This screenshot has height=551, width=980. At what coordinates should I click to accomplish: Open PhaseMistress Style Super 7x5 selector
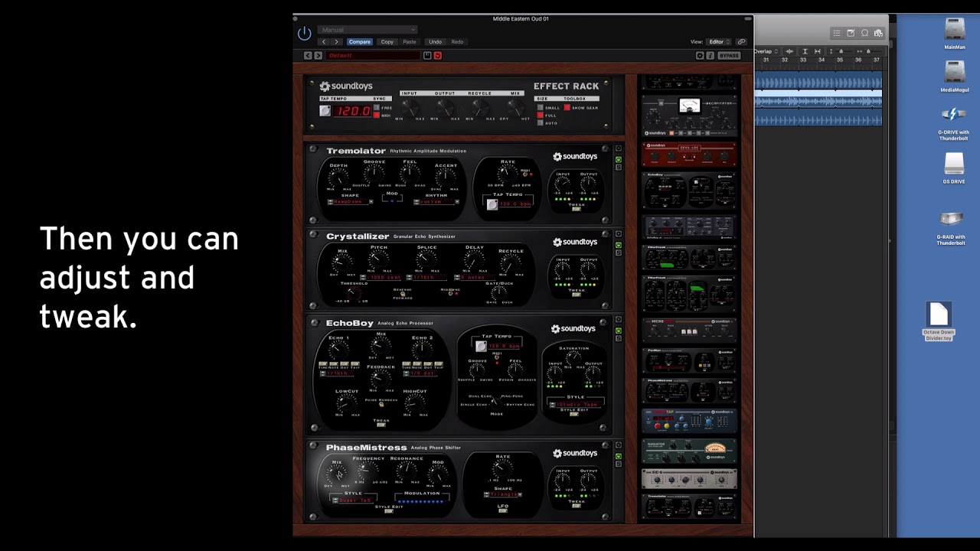[x=352, y=500]
